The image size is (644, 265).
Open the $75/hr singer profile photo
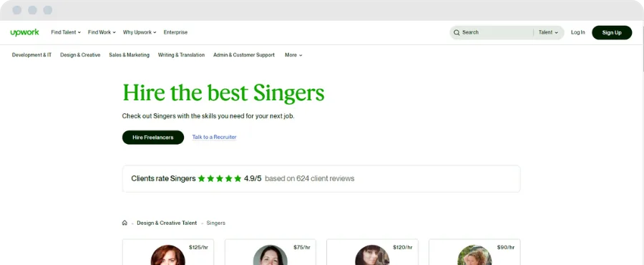270,255
